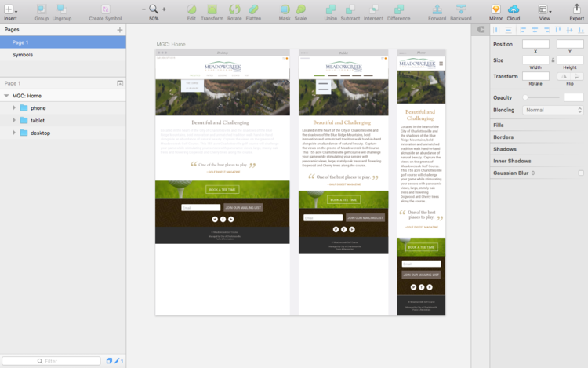Screen dimensions: 588x368
Task: Open the Blending mode dropdown
Action: [554, 110]
